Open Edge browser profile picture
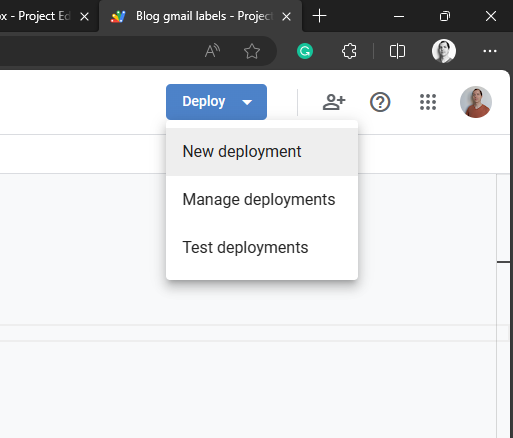Image resolution: width=513 pixels, height=438 pixels. click(444, 51)
